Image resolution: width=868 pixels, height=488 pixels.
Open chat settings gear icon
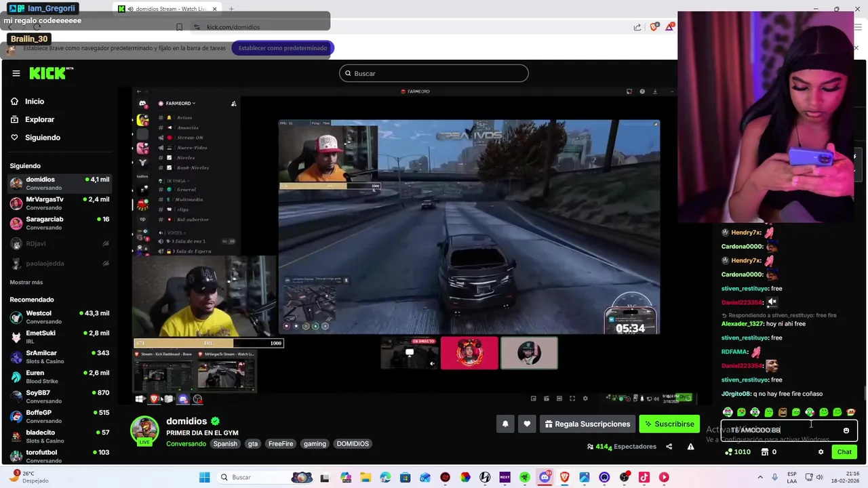pyautogui.click(x=821, y=452)
